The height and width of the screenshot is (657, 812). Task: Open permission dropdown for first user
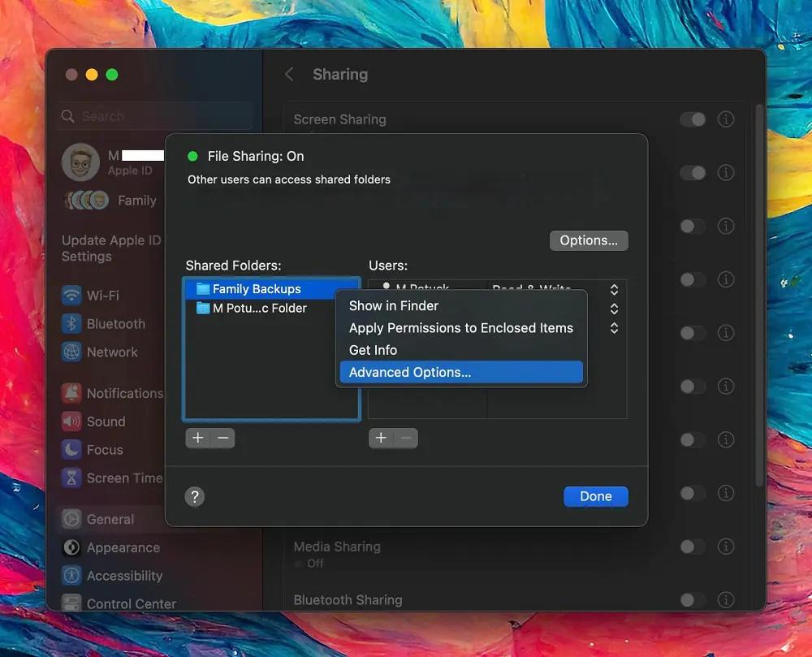614,290
